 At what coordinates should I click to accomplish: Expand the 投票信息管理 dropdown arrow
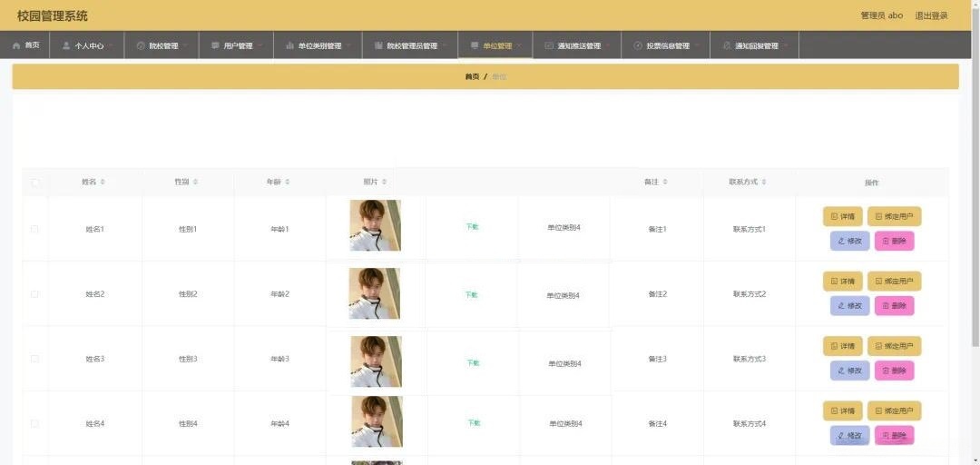click(x=696, y=45)
